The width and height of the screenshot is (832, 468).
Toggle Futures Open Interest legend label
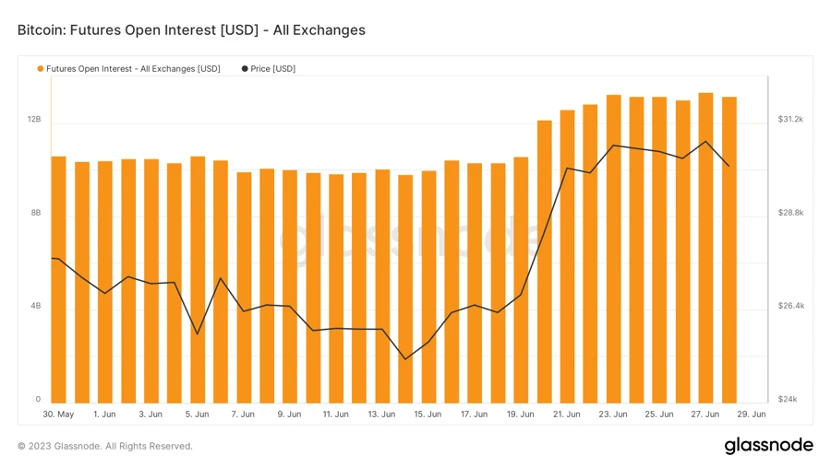(133, 69)
